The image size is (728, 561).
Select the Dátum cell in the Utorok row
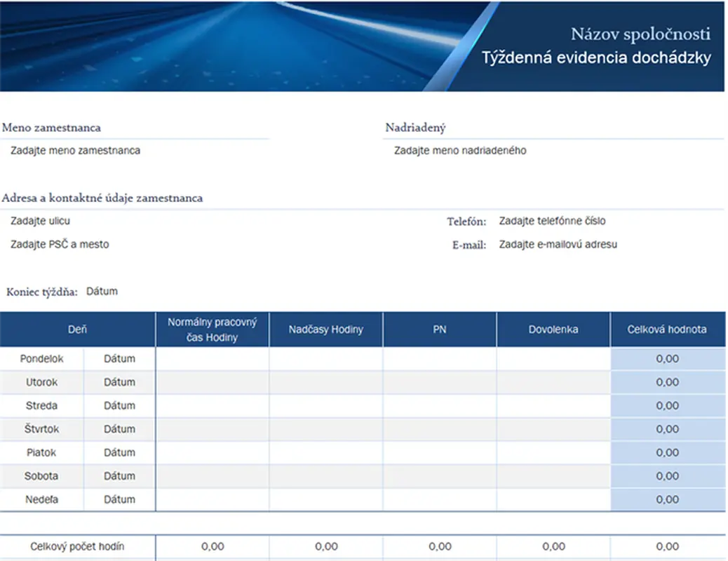click(120, 382)
